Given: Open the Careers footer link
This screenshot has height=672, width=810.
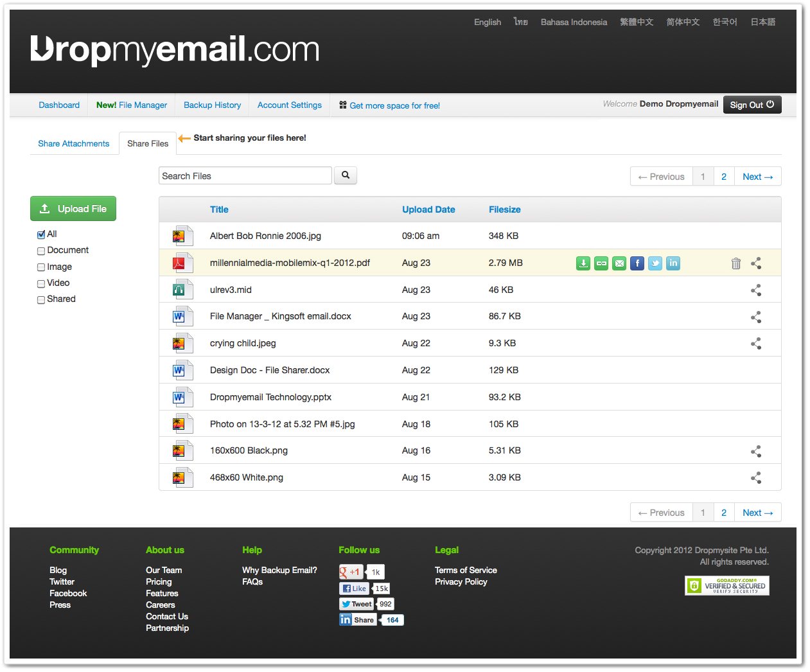Looking at the screenshot, I should pyautogui.click(x=161, y=605).
